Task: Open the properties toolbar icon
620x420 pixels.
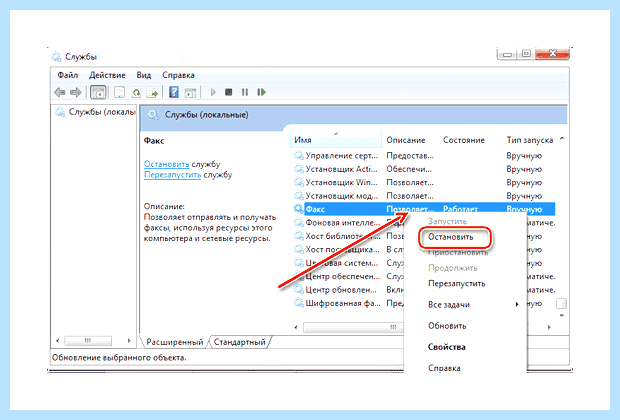Action: click(119, 93)
